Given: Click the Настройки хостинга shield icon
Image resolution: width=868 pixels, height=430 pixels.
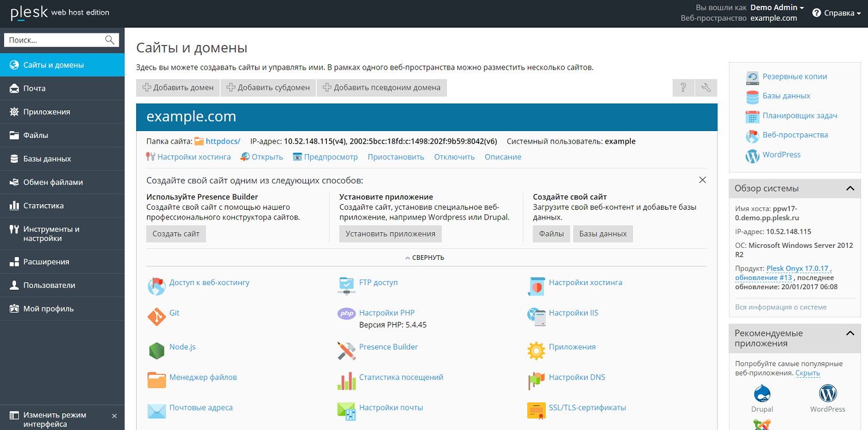Looking at the screenshot, I should (x=536, y=286).
